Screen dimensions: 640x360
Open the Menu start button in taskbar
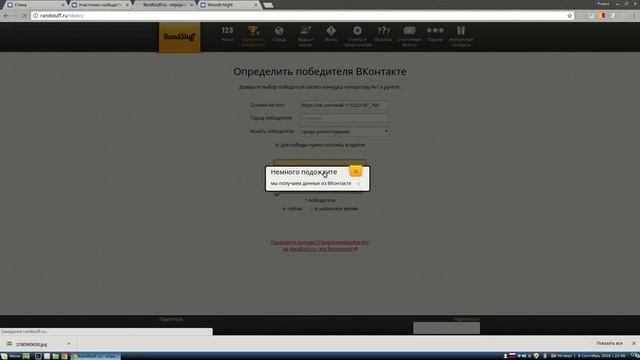[11, 356]
